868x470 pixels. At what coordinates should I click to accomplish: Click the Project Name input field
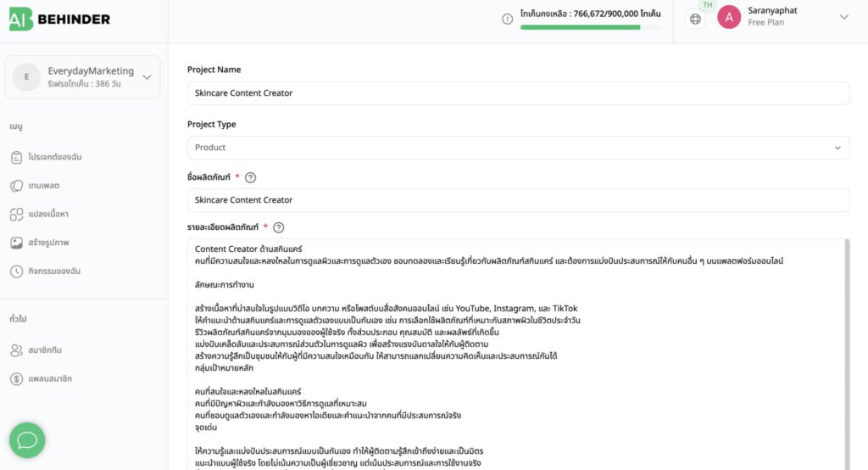[x=518, y=93]
